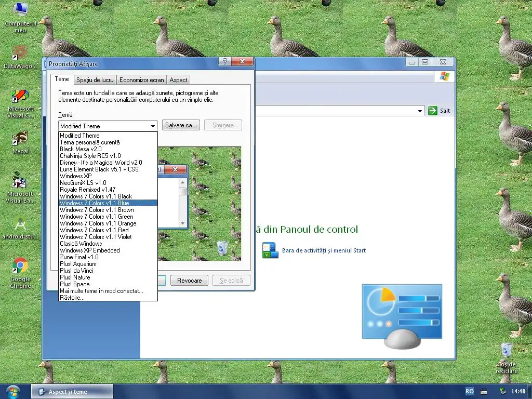Click the Windows flag logo in Control Panel window
This screenshot has width=532, height=399.
click(x=445, y=76)
